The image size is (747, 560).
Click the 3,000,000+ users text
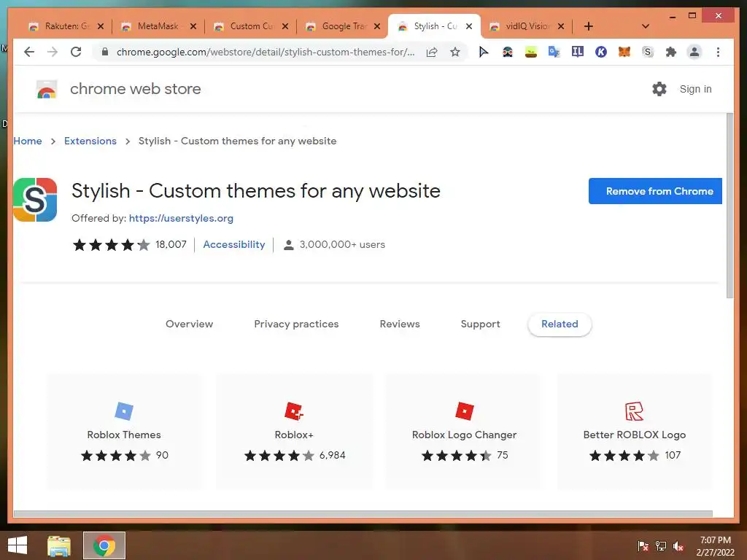pos(342,244)
